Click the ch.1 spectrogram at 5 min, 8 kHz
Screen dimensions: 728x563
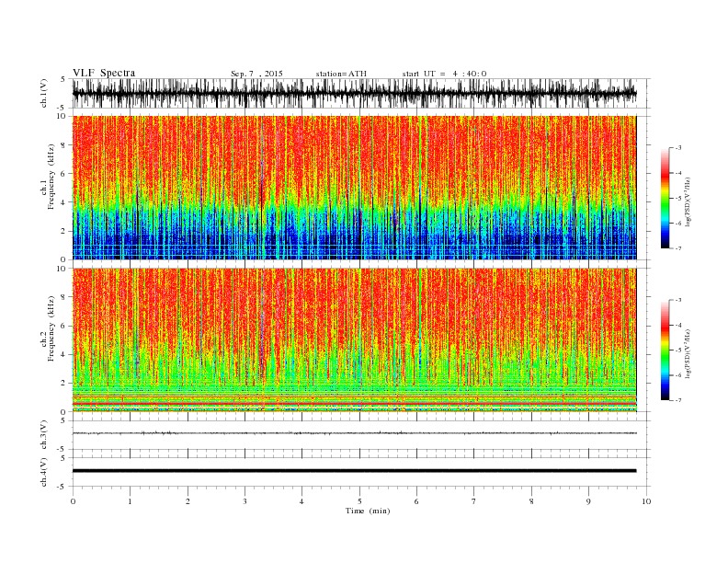(359, 145)
